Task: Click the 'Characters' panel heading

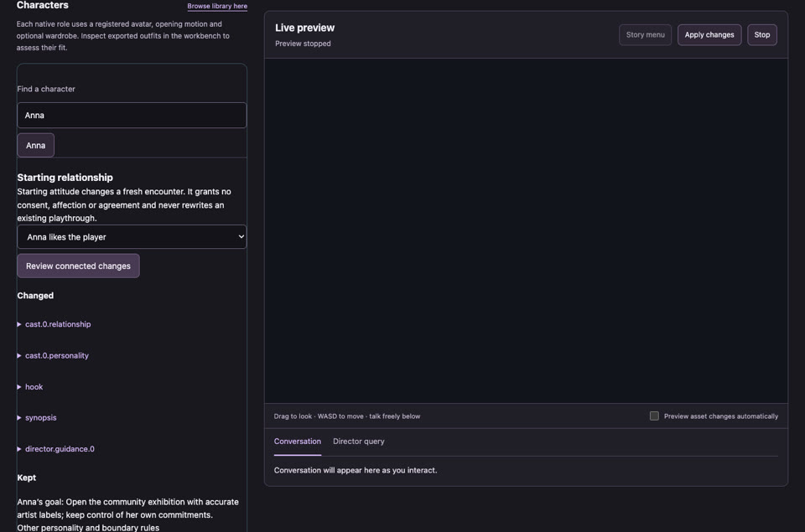Action: [42, 5]
